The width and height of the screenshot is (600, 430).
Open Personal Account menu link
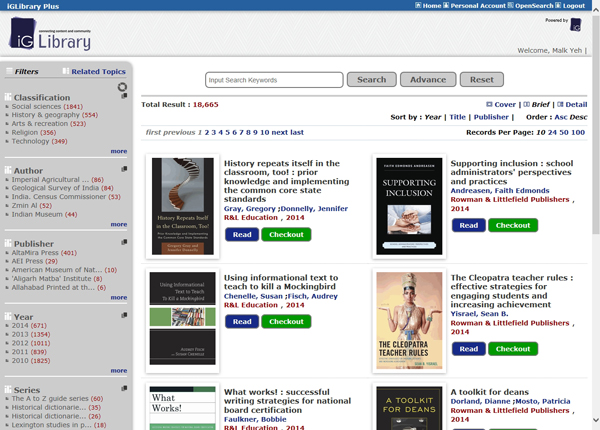point(478,6)
